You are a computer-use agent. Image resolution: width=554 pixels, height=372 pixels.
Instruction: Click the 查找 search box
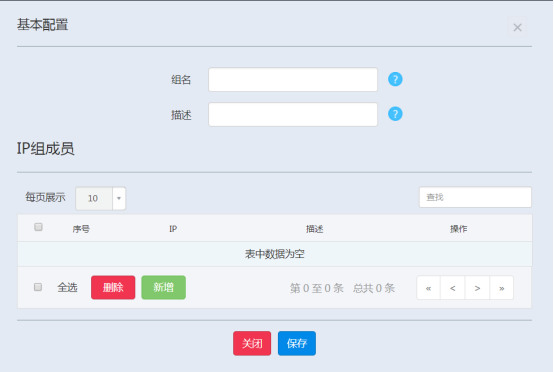475,197
